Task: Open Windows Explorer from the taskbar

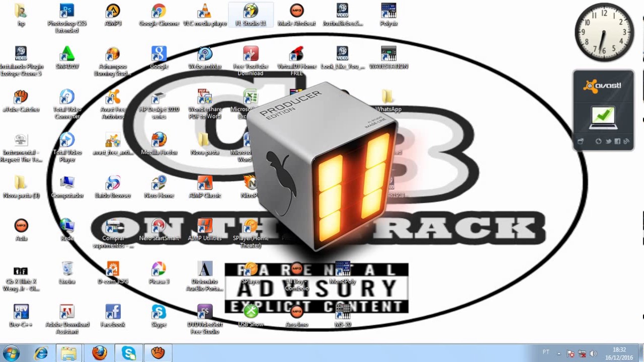Action: click(69, 353)
